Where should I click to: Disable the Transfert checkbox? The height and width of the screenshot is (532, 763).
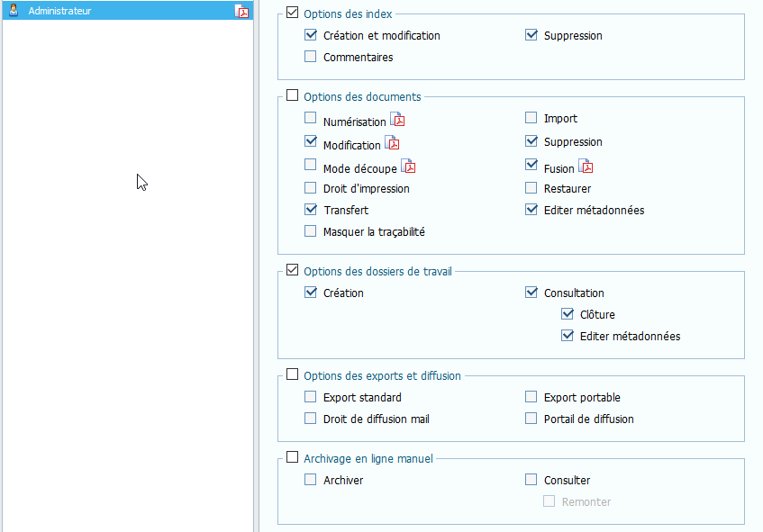point(311,210)
